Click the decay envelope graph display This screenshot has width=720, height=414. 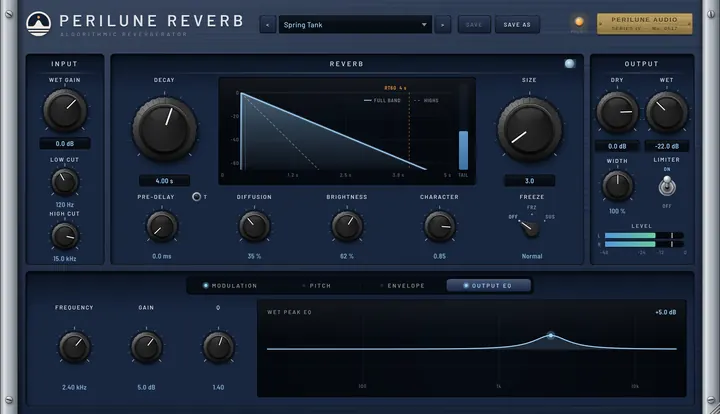[347, 131]
